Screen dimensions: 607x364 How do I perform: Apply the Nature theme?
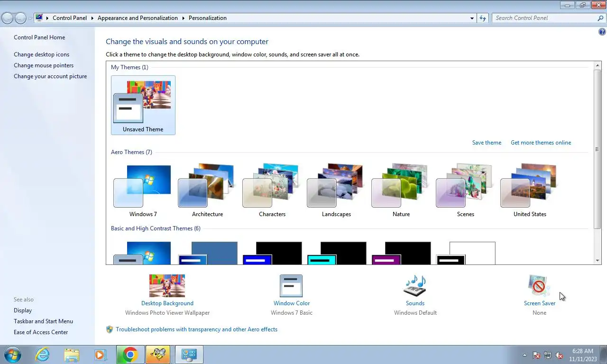pyautogui.click(x=401, y=191)
